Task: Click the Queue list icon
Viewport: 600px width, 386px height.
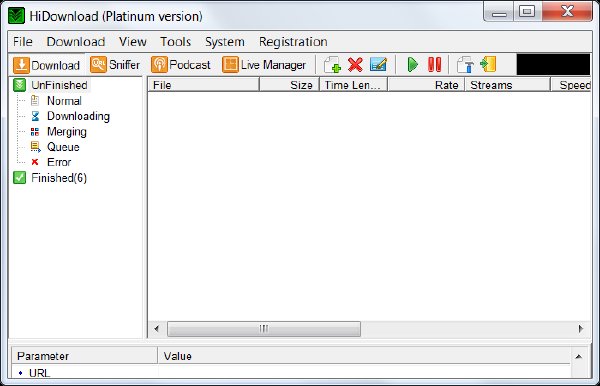Action: 36,147
